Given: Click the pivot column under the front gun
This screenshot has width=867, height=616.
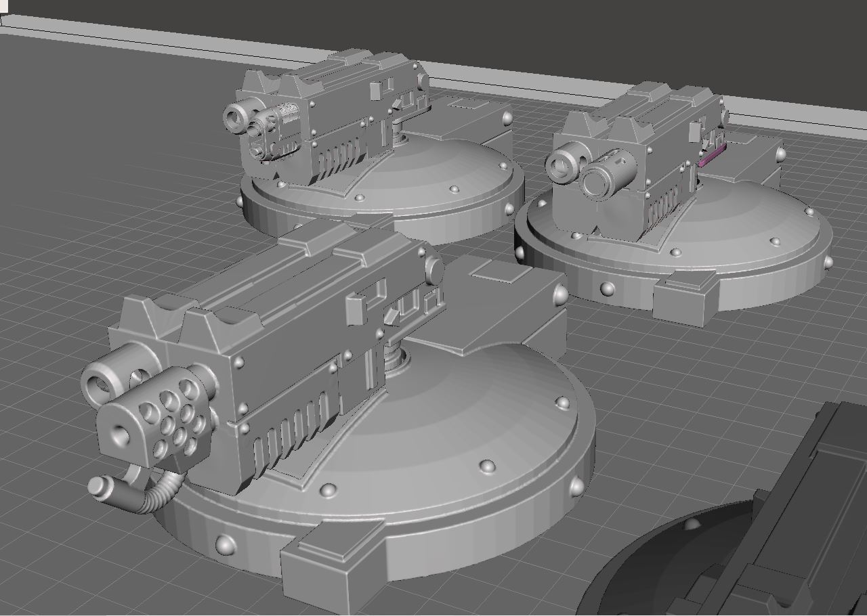Looking at the screenshot, I should [x=396, y=359].
